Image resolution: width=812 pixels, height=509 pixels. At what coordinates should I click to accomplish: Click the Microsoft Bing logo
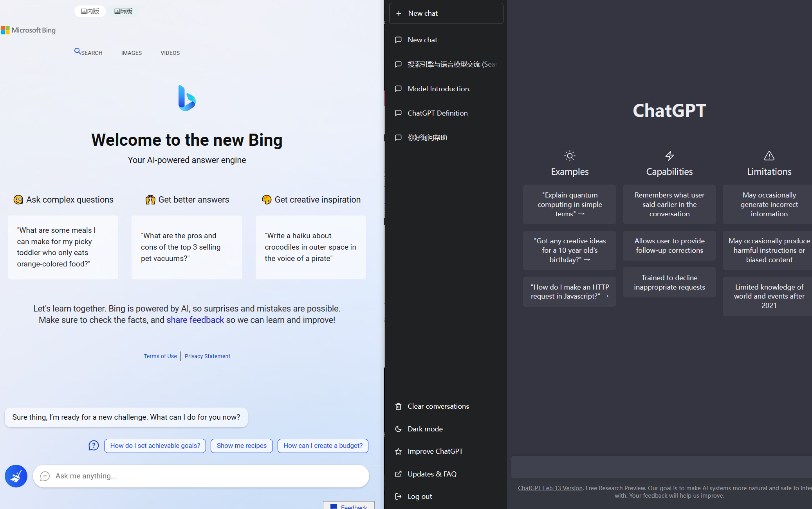point(28,30)
